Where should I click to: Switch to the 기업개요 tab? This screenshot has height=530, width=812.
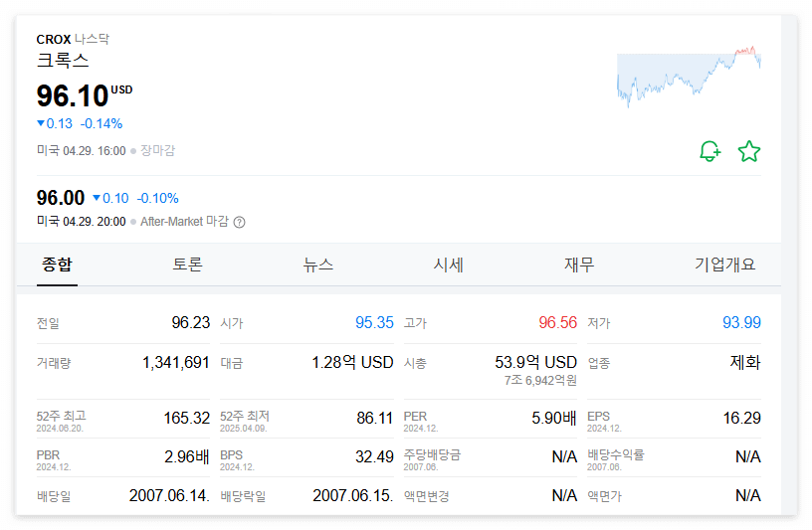(725, 265)
